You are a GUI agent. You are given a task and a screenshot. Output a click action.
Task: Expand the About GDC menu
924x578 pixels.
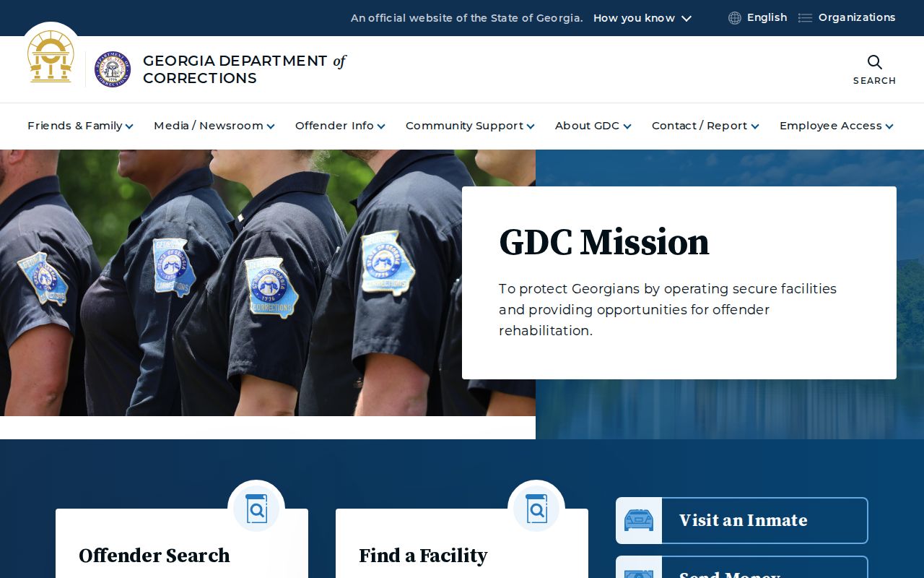[x=593, y=126]
